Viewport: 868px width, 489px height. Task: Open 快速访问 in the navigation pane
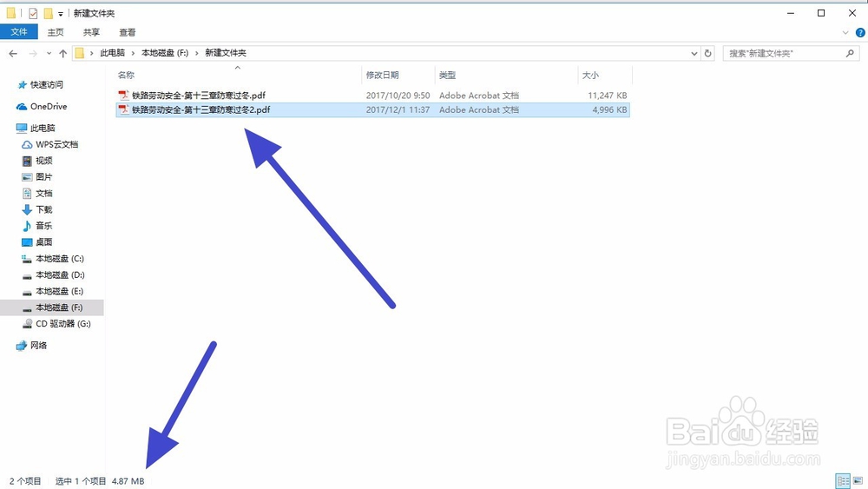click(47, 85)
